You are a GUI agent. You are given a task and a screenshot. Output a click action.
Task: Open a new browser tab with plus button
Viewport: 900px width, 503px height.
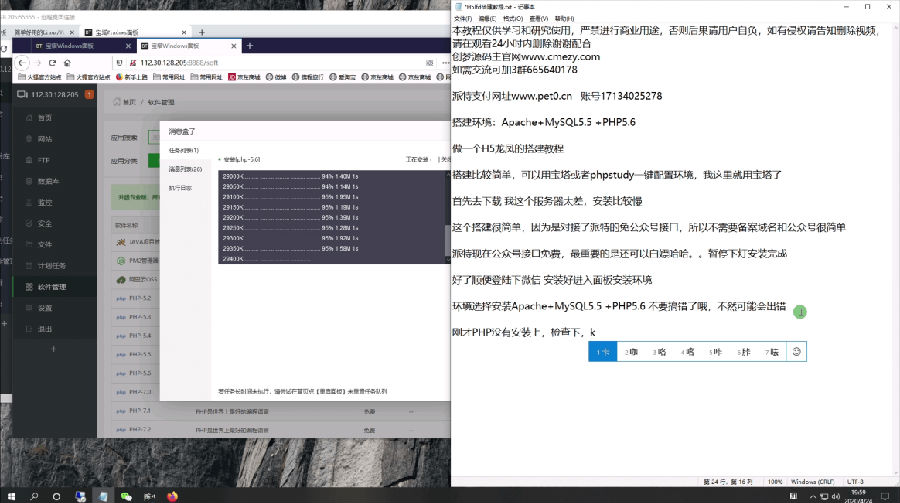[249, 45]
